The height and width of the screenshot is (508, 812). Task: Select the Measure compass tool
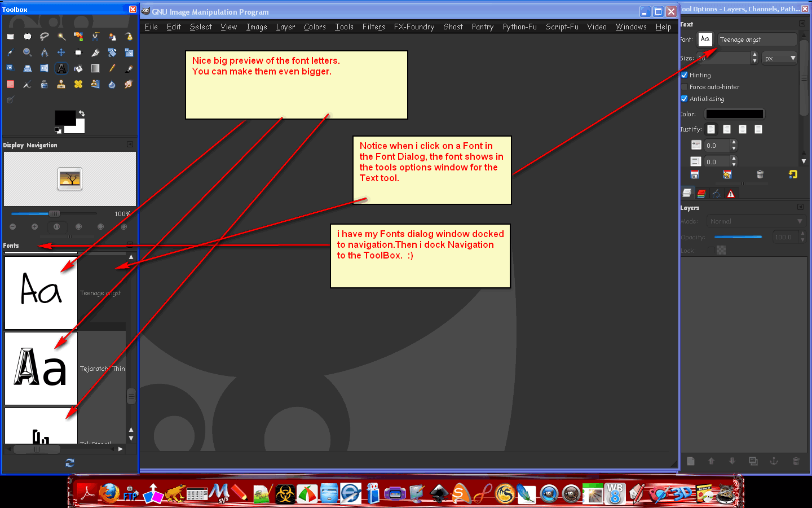pos(45,52)
